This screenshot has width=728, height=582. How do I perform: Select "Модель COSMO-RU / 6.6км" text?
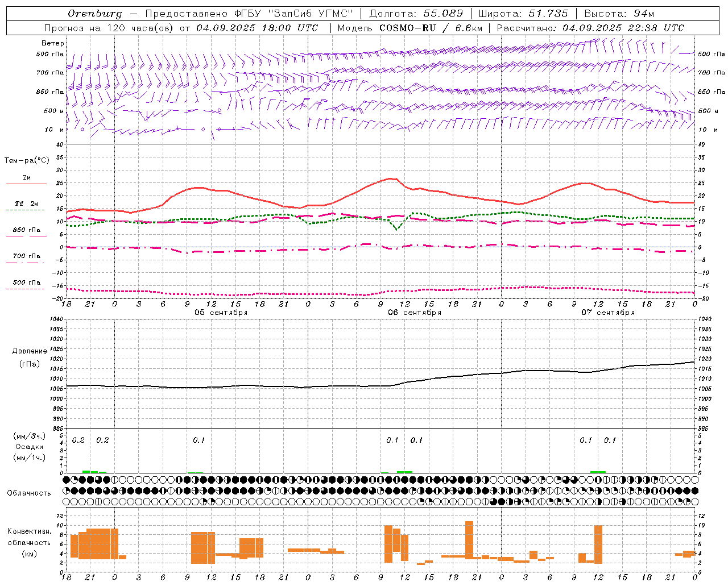410,28
